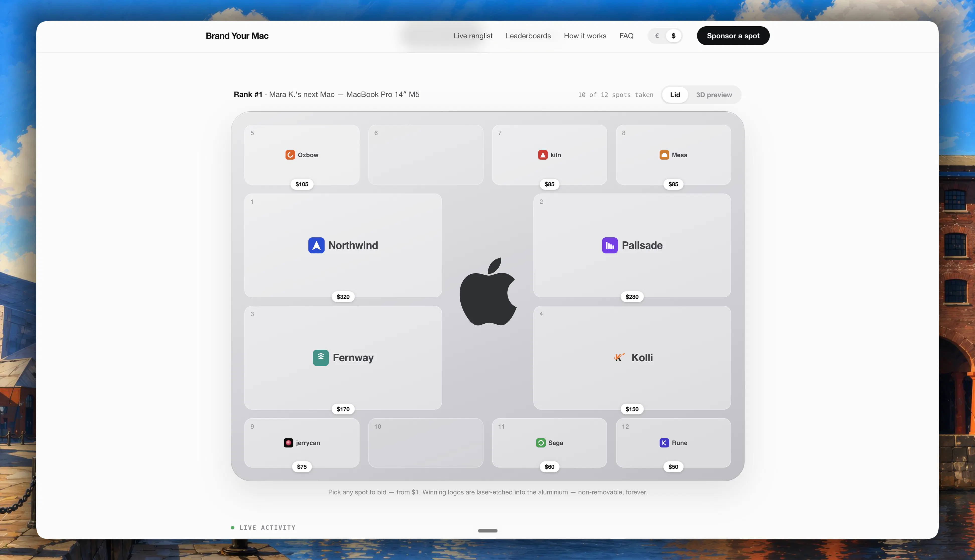This screenshot has width=975, height=560.
Task: Go to How it works
Action: coord(585,36)
